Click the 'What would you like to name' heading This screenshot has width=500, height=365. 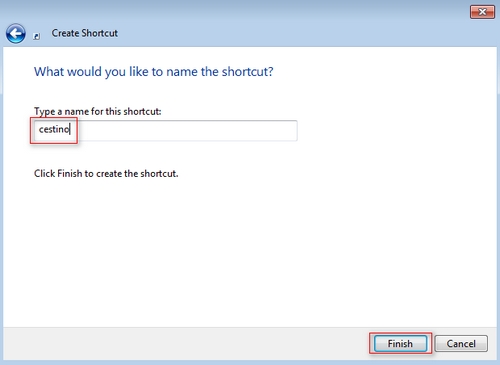[x=154, y=72]
